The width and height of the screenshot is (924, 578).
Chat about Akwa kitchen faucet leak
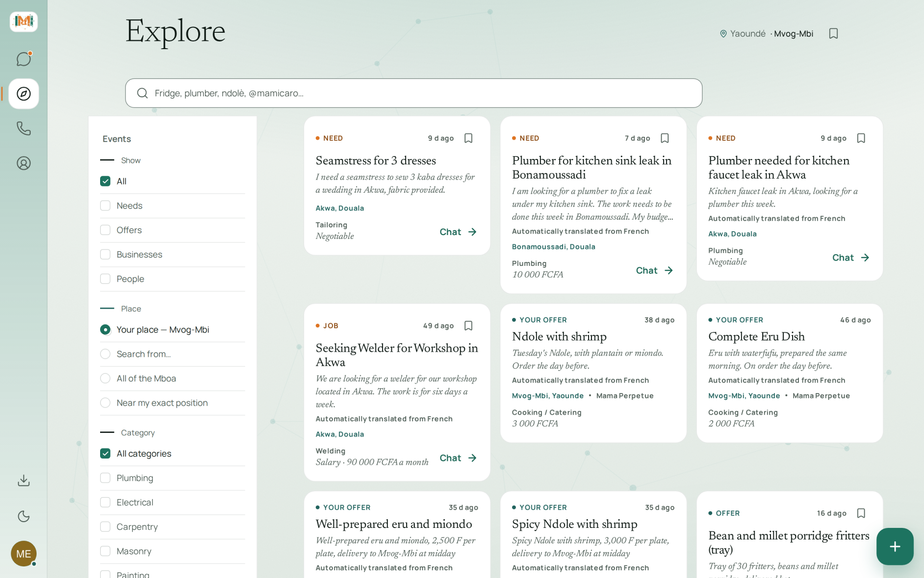click(851, 258)
